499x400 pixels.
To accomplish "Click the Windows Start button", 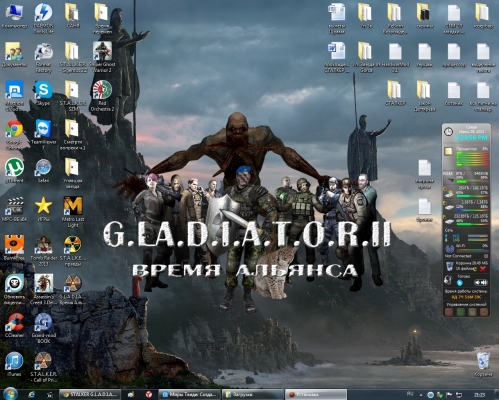I will 10,394.
